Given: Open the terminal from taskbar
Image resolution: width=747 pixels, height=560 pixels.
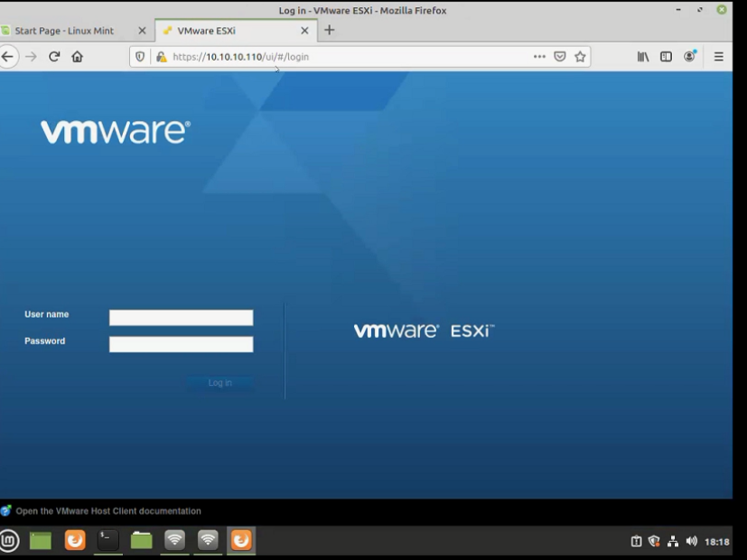Looking at the screenshot, I should click(108, 540).
